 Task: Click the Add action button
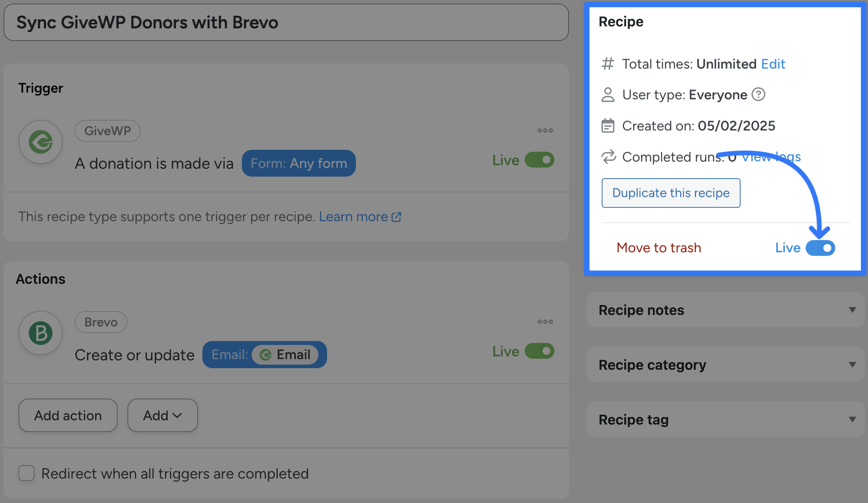(x=68, y=415)
